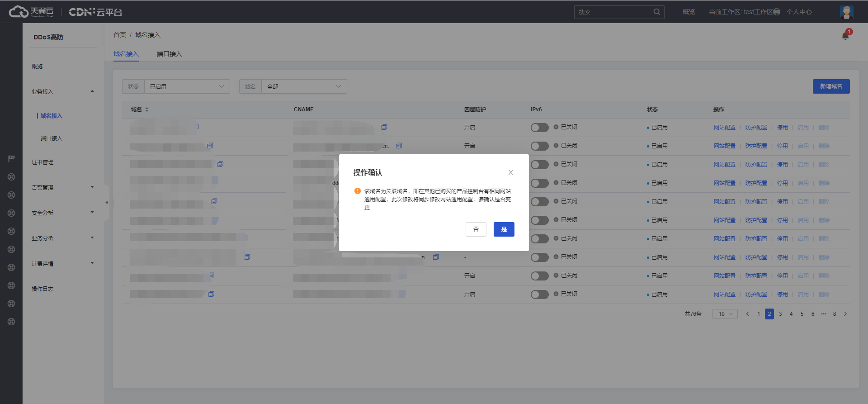
Task: Click the workspace switch icon beside test工作区
Action: coord(777,12)
